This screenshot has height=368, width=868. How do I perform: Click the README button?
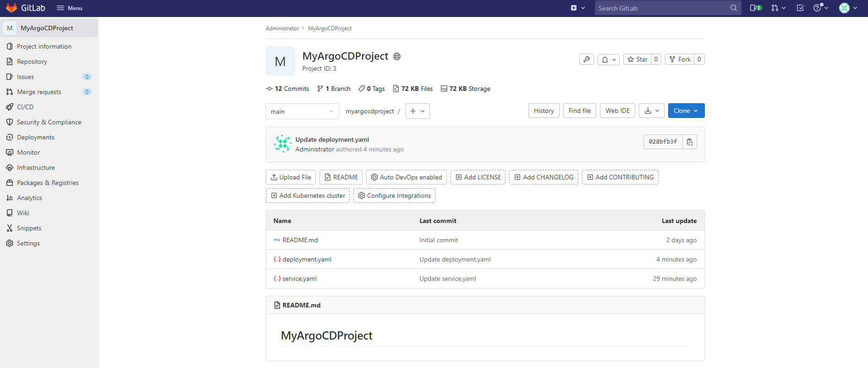(341, 177)
